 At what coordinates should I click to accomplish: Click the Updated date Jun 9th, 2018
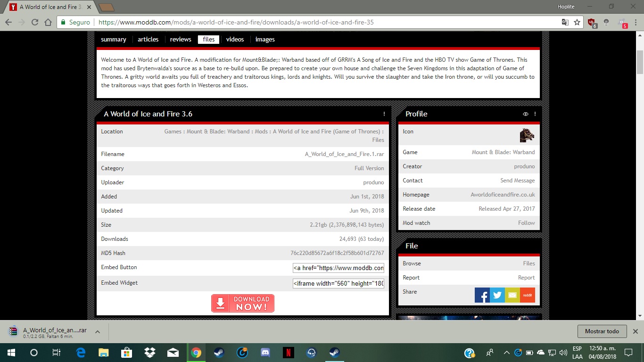coord(367,211)
